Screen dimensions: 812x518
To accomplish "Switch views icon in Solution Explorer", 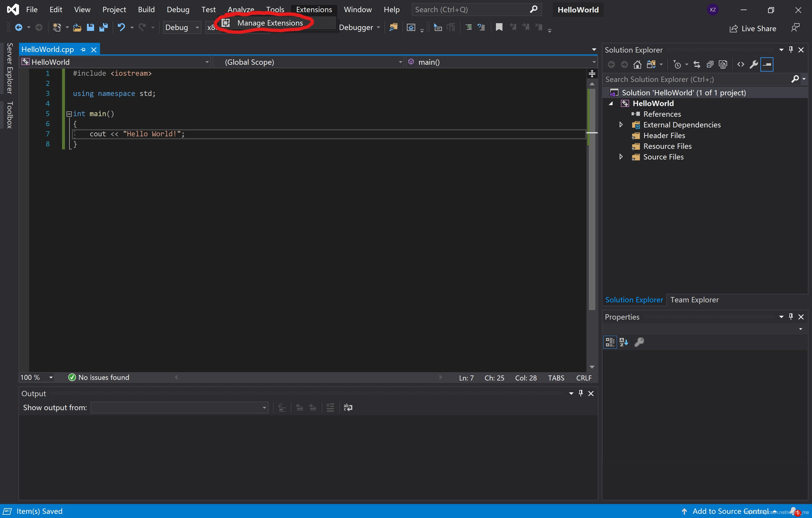I will click(x=651, y=64).
